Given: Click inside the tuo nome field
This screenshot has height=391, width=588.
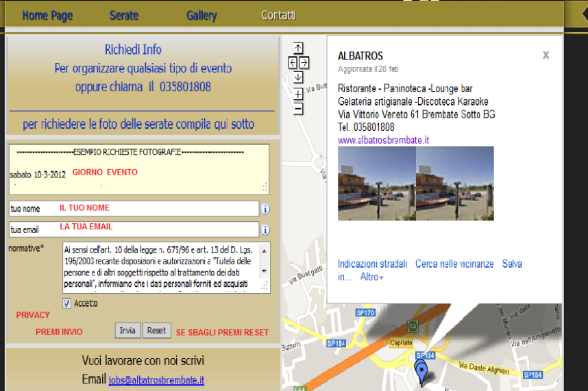Looking at the screenshot, I should (134, 209).
